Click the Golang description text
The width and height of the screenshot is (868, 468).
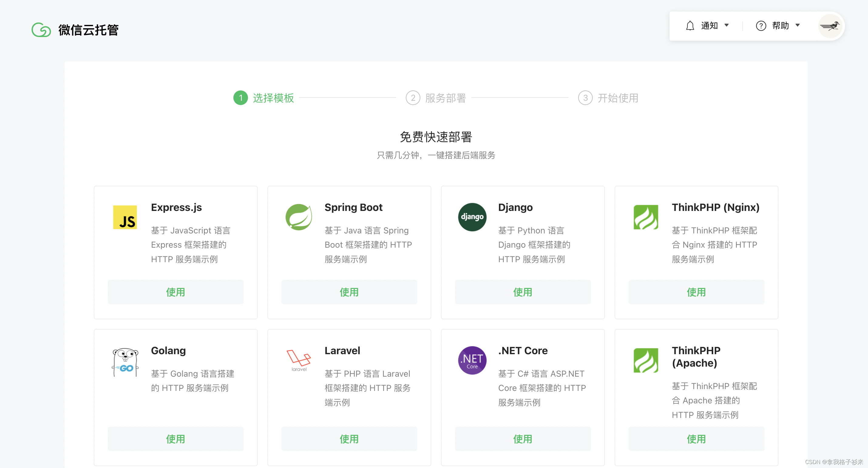(192, 381)
